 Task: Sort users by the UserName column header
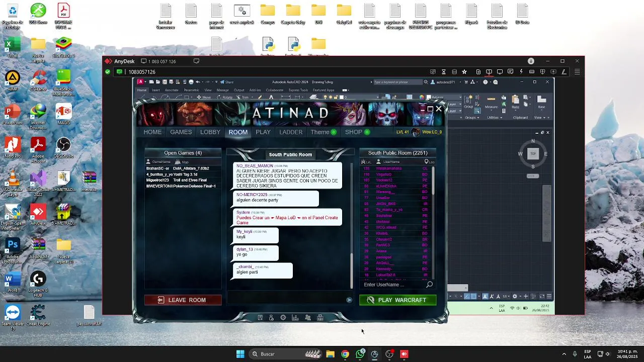click(x=388, y=162)
